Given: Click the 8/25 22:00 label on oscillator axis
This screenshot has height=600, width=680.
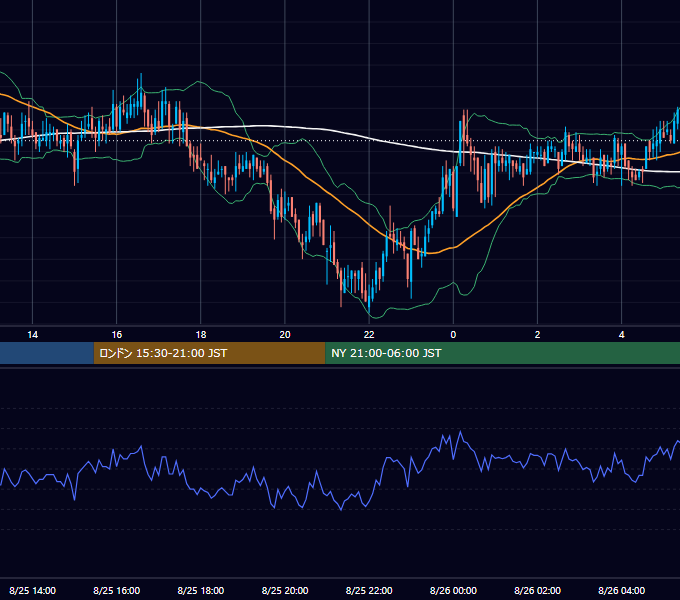Looking at the screenshot, I should [369, 590].
